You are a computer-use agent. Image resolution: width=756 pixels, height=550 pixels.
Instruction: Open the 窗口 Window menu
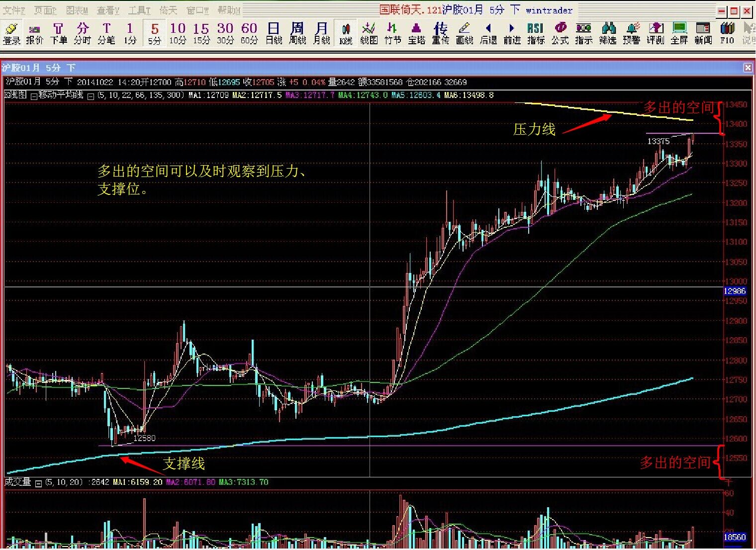coord(197,10)
